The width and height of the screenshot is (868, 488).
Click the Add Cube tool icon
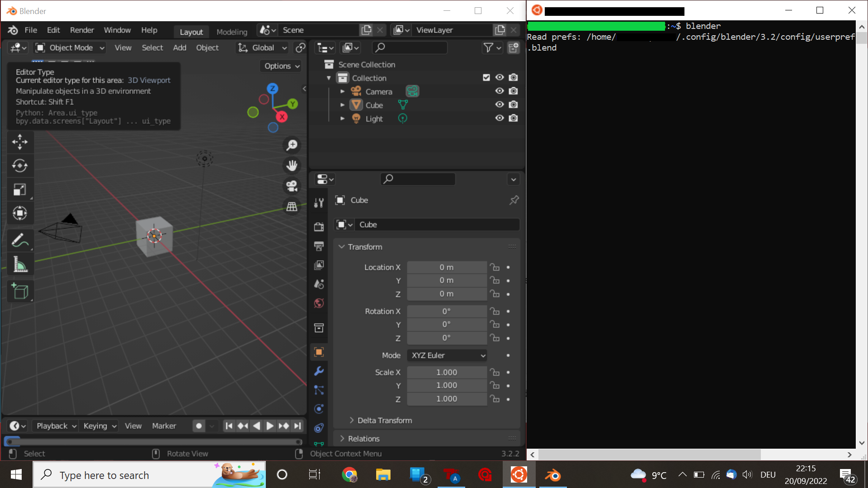click(20, 291)
